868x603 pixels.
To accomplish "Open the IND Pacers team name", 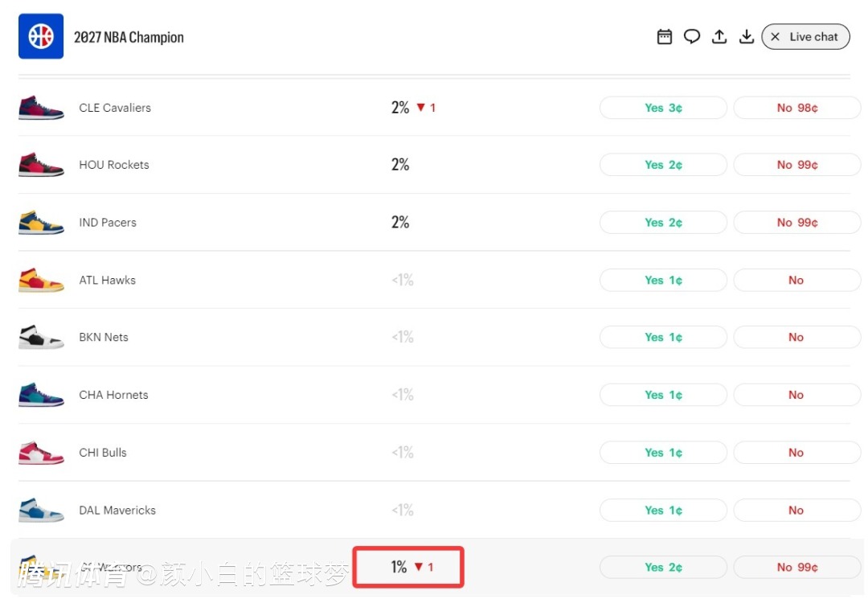I will [108, 222].
